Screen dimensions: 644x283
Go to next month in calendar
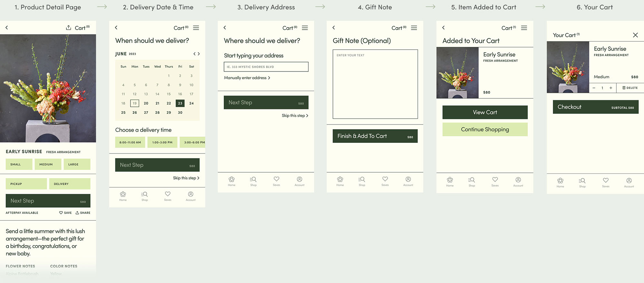[x=199, y=54]
